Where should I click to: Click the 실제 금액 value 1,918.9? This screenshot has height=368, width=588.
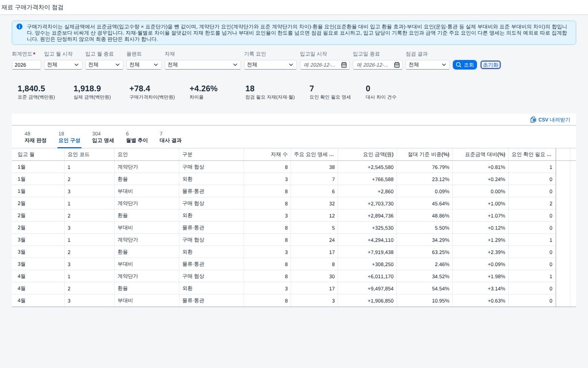[87, 88]
